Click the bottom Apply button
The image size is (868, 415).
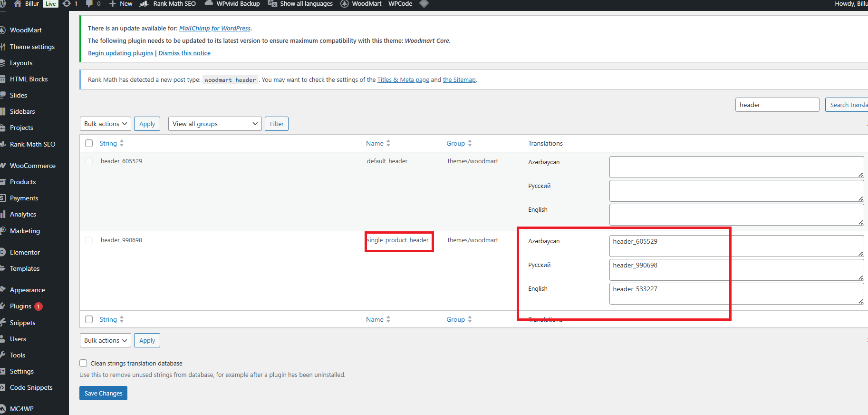point(147,340)
